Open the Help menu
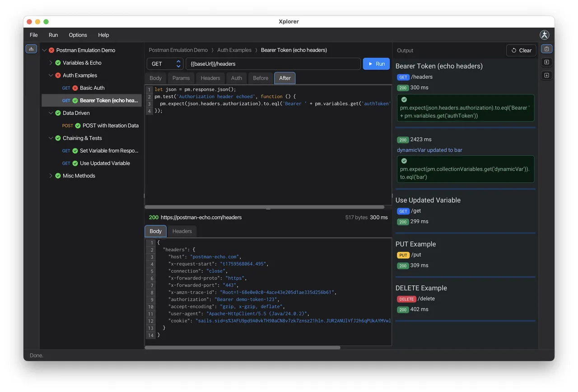This screenshot has height=392, width=578. pos(103,35)
